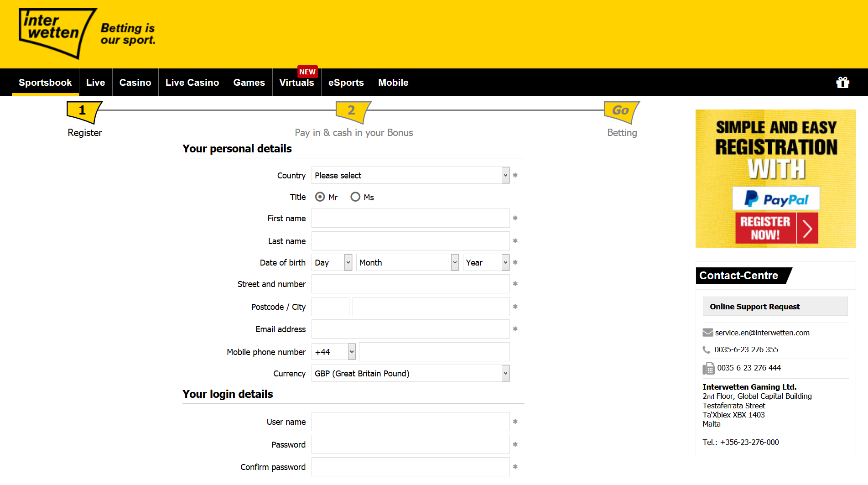Open the Currency dropdown
The width and height of the screenshot is (868, 485).
pos(411,373)
